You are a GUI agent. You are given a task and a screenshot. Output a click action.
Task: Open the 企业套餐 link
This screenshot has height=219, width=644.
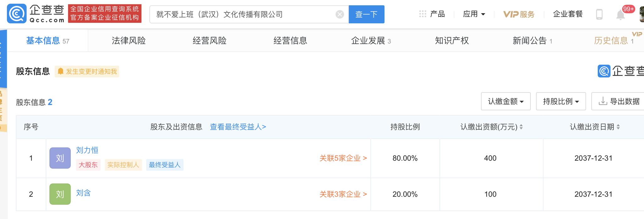click(x=568, y=14)
